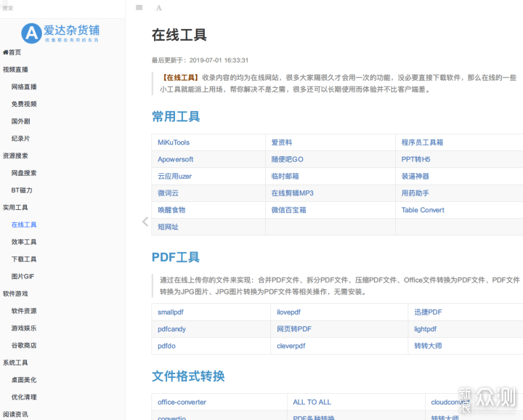Open the 效率工具 sidebar page
The image size is (523, 420).
point(24,242)
